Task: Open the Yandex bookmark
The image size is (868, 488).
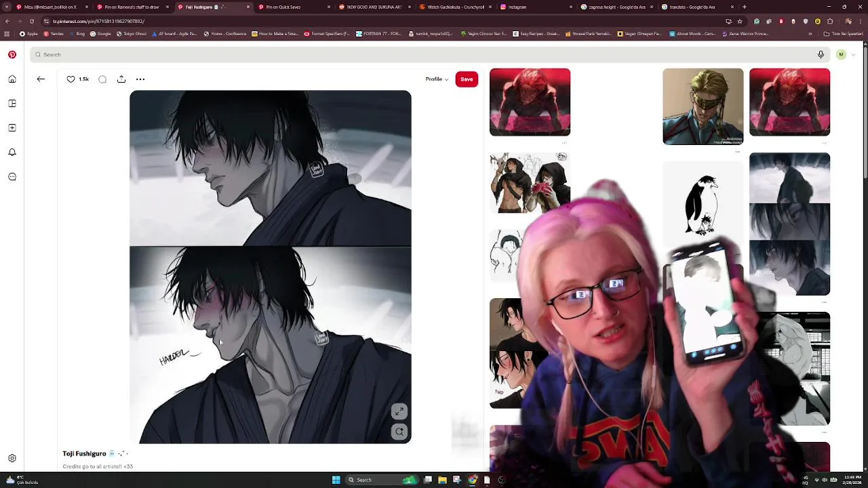Action: coord(55,34)
